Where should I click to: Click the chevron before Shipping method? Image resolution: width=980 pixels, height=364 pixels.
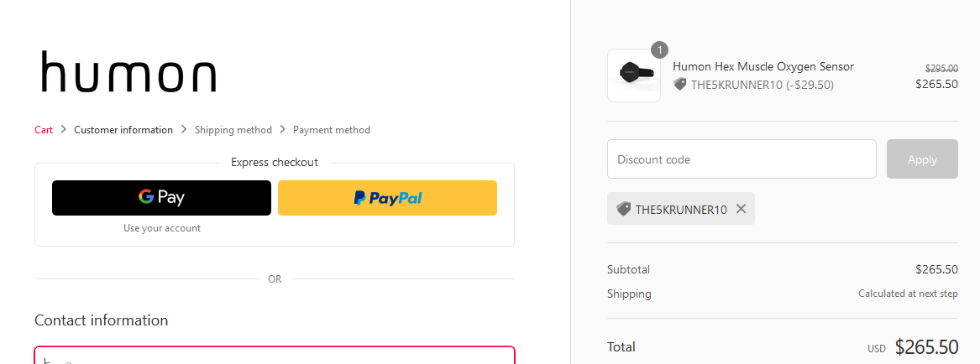coord(184,129)
